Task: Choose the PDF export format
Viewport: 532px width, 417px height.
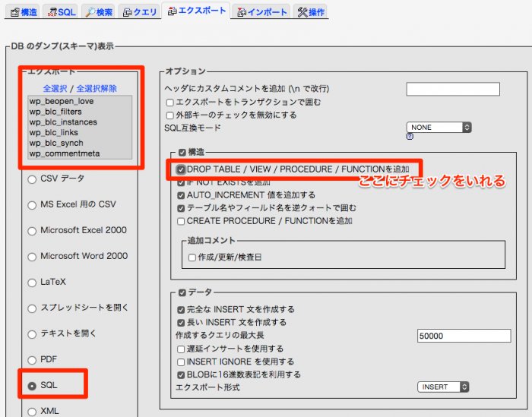Action: coord(32,359)
